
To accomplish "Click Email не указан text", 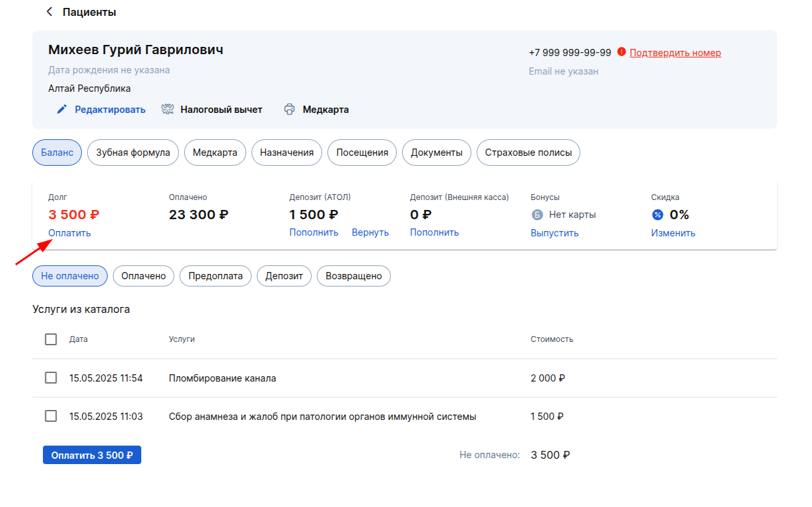I will [563, 71].
